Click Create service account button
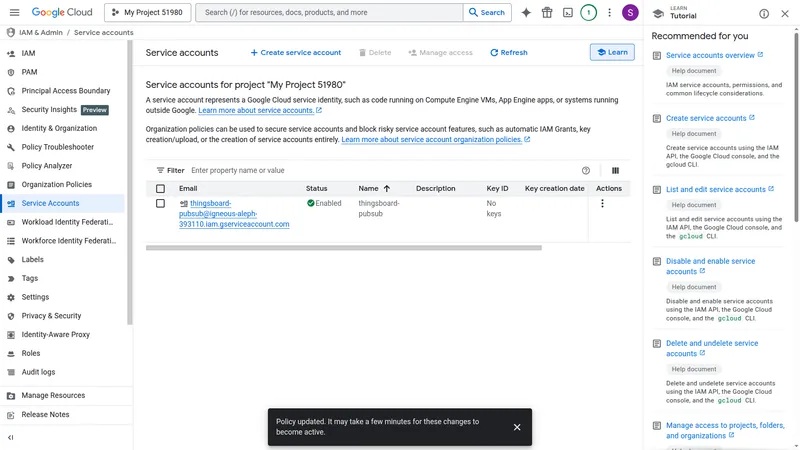This screenshot has width=800, height=450. [295, 53]
